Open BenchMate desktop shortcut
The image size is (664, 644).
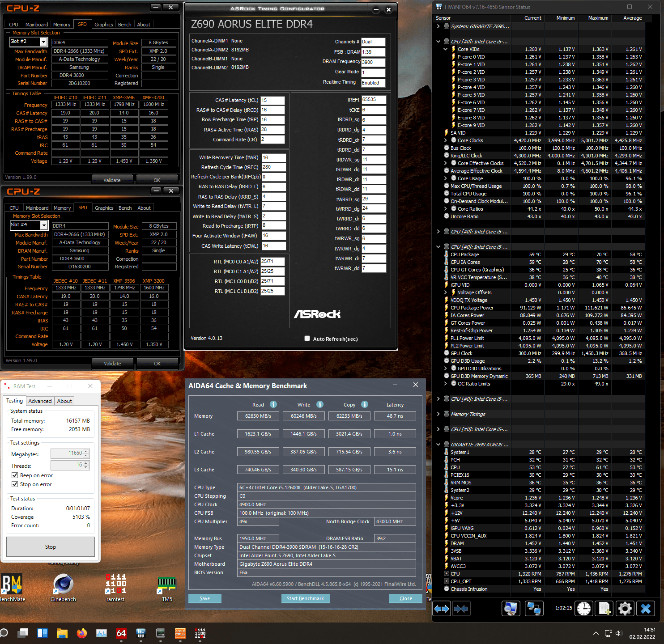12,588
